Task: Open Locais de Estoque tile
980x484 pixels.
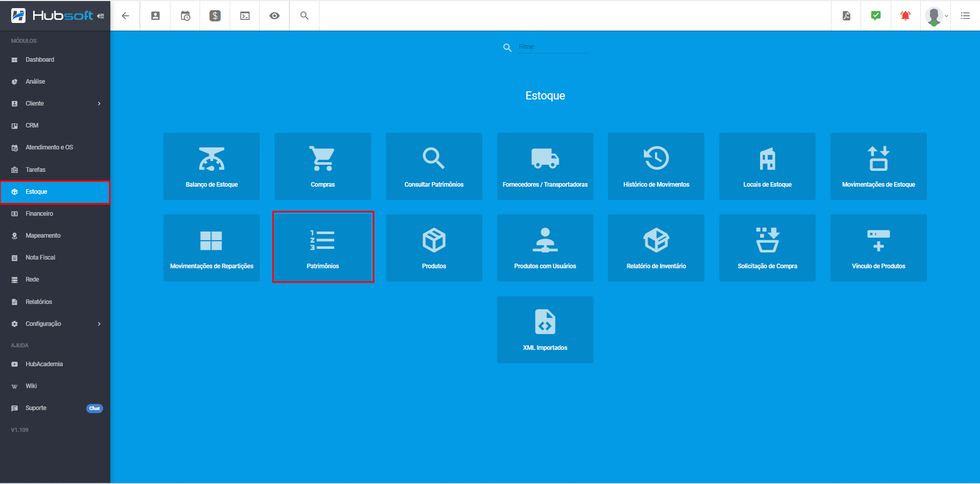Action: click(x=767, y=166)
